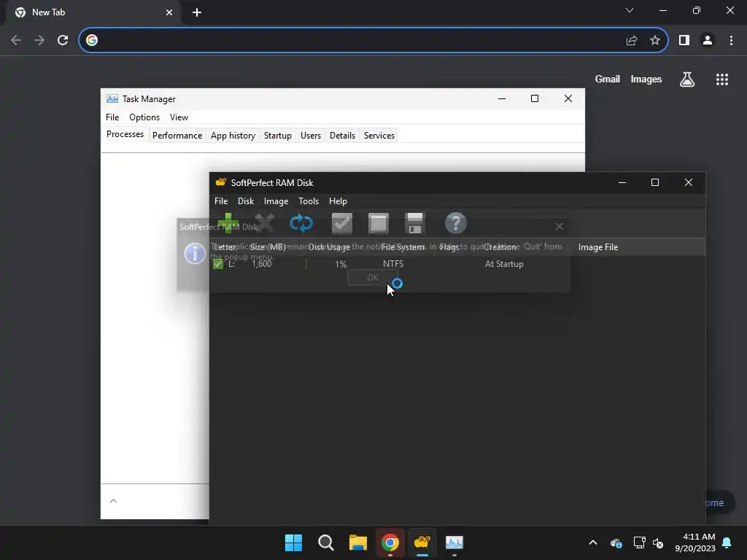747x560 pixels.
Task: Switch to the Startup tab in Task Manager
Action: [x=278, y=136]
